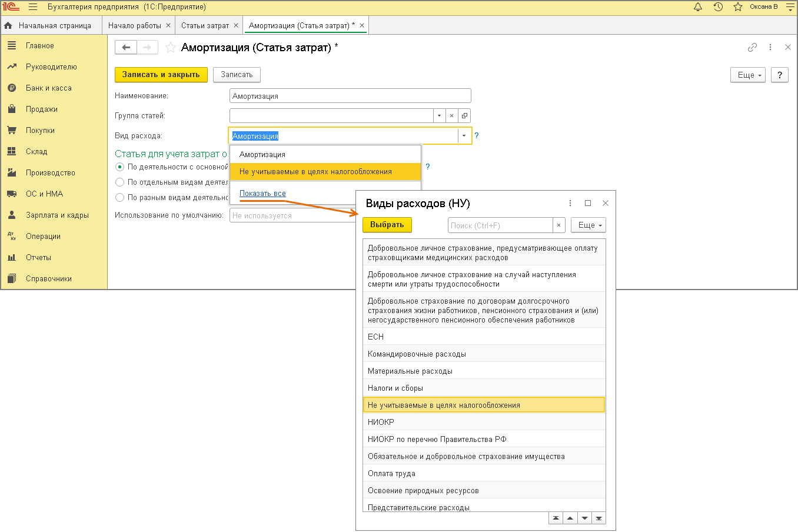Open Склад section

pos(54,151)
